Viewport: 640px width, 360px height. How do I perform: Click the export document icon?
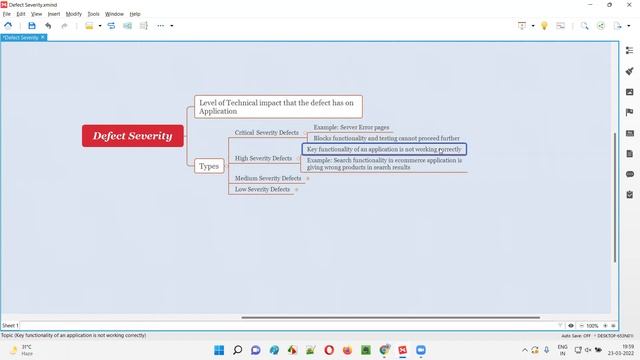point(618,26)
